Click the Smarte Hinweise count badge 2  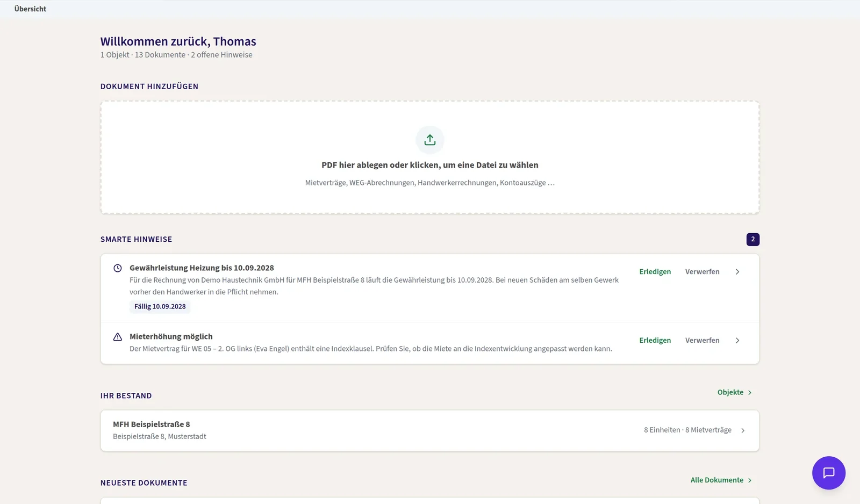pyautogui.click(x=752, y=239)
